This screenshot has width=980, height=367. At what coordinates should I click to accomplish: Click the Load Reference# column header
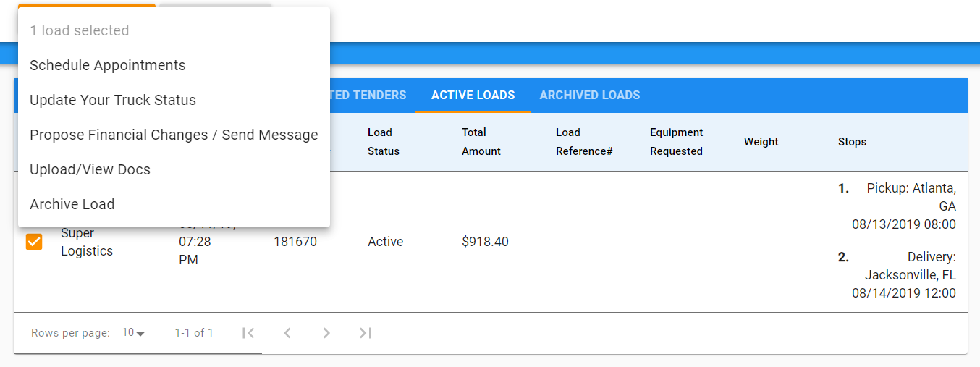(x=585, y=142)
